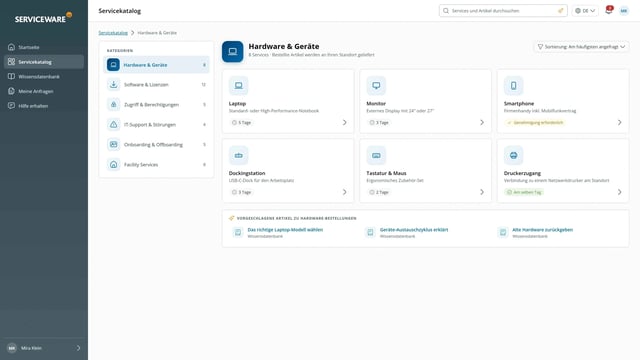Click article icon beside Das richtige Laptop-Modell wählen
640x360 pixels.
238,232
